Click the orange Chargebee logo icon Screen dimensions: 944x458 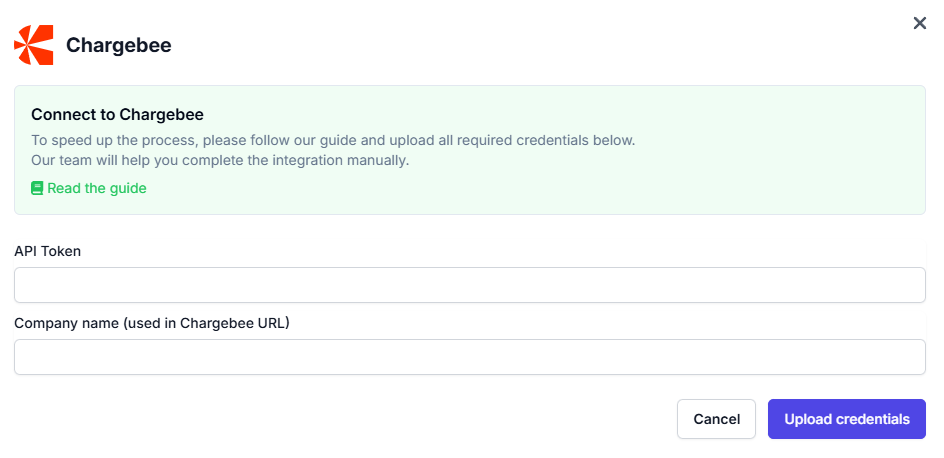point(34,45)
